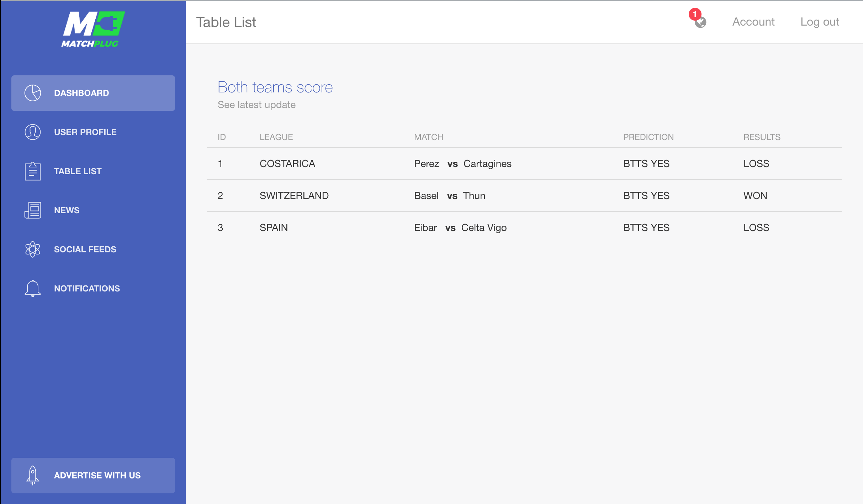Viewport: 863px width, 504px height.
Task: Click the Basel vs Thun match
Action: [449, 195]
